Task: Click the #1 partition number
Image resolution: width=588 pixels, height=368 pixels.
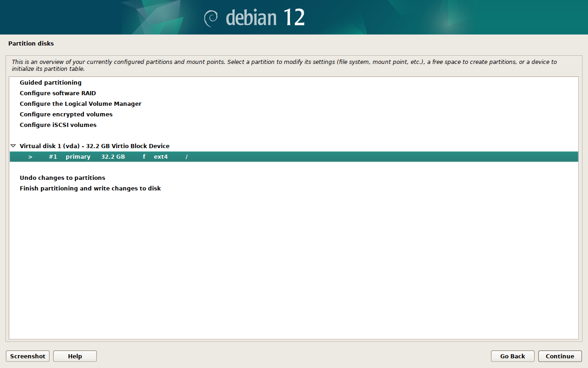Action: pyautogui.click(x=53, y=157)
